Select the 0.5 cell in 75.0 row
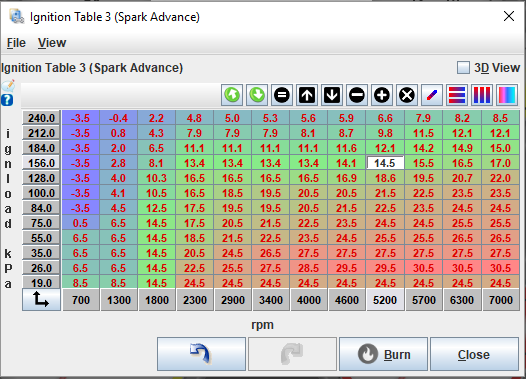 point(81,223)
